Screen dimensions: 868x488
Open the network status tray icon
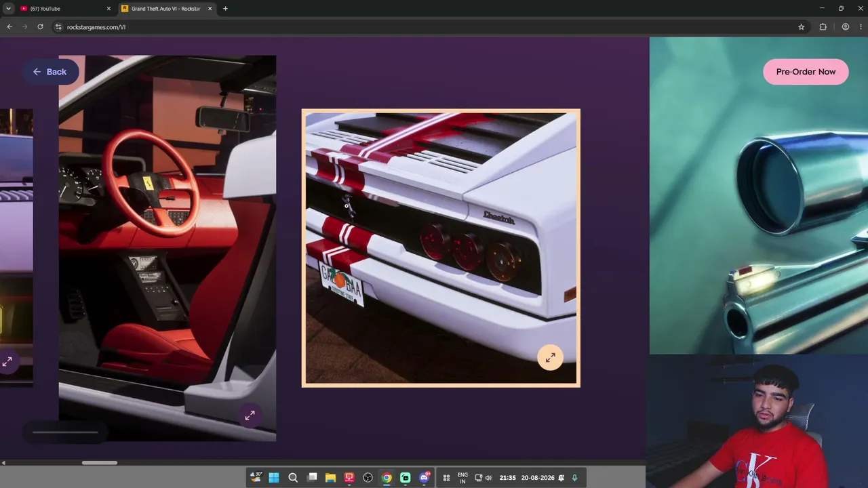[x=479, y=478]
